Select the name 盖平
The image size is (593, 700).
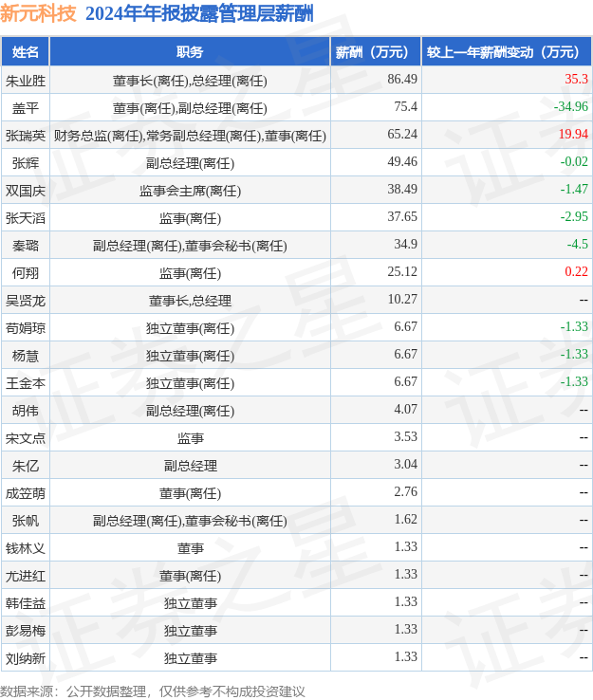point(26,108)
